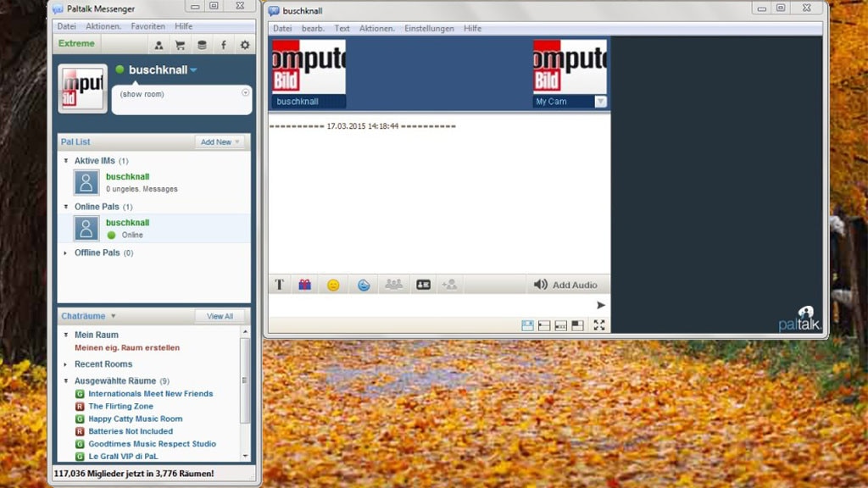Open the virtual gift icon

304,284
